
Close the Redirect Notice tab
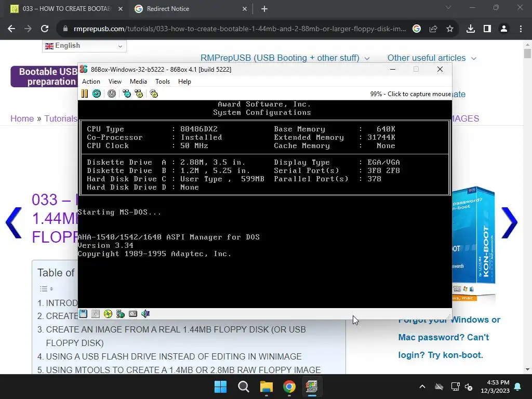[245, 9]
